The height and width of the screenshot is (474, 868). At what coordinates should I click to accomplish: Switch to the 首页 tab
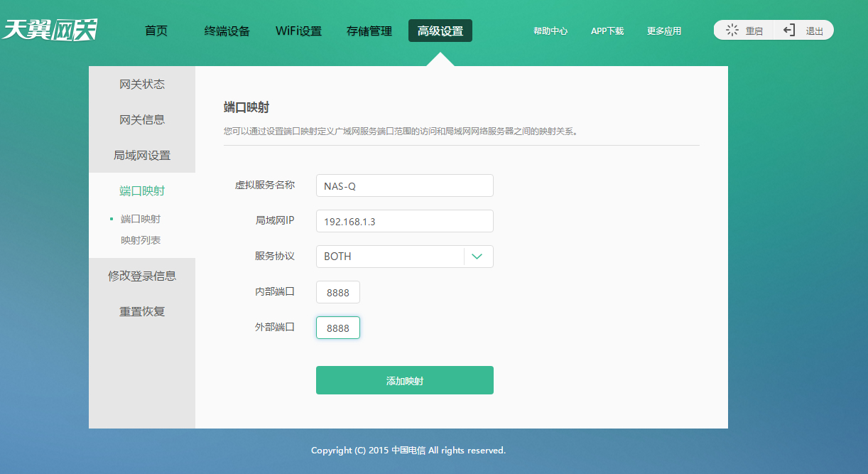(x=156, y=31)
